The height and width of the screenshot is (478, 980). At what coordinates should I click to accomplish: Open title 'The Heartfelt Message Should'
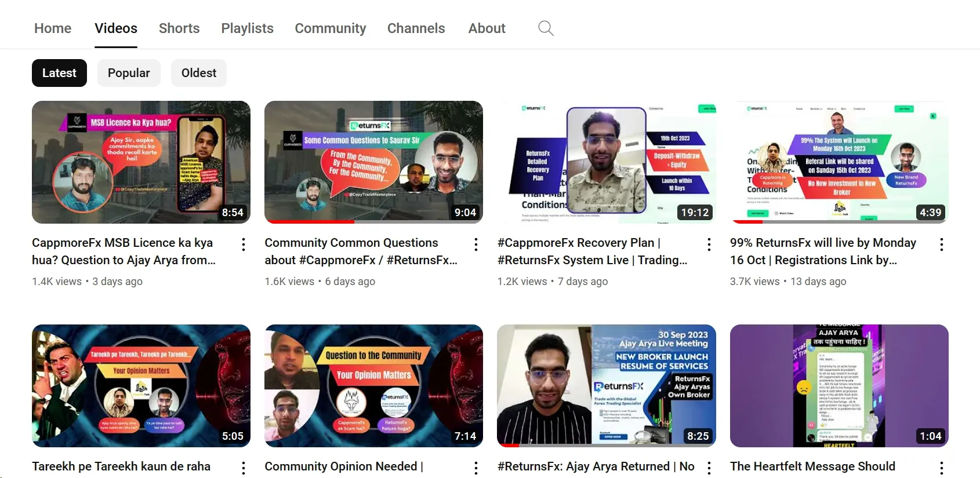812,466
